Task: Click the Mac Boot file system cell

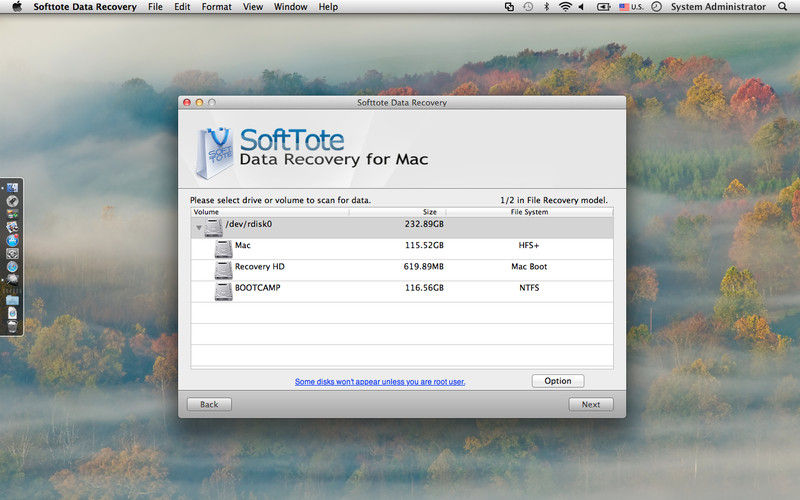Action: [x=529, y=267]
